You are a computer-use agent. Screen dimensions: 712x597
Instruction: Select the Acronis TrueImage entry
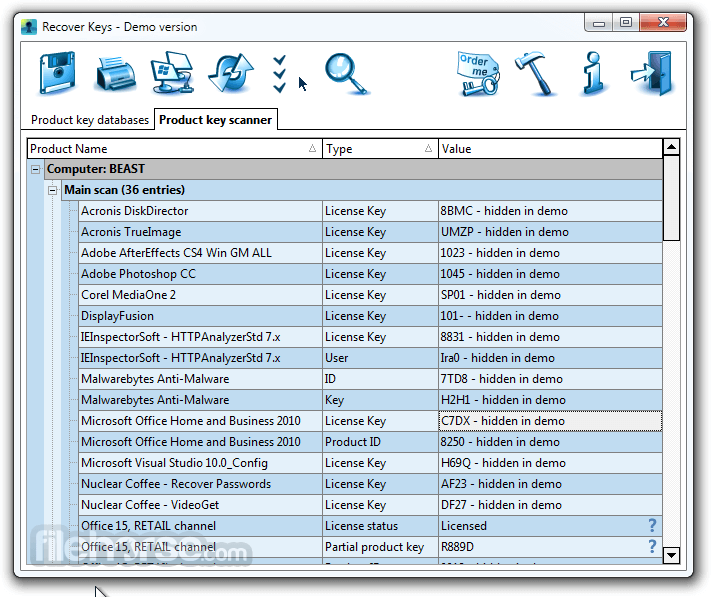pos(371,232)
